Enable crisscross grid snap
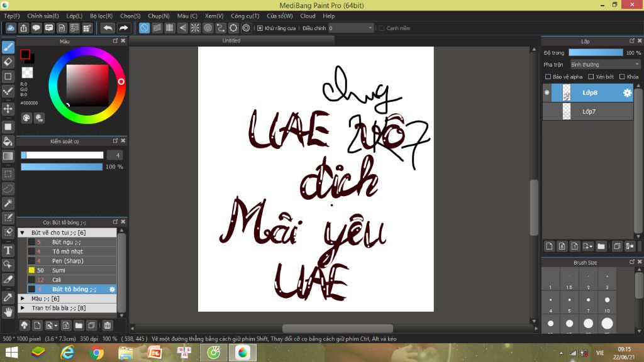The image size is (644, 362). (x=170, y=28)
